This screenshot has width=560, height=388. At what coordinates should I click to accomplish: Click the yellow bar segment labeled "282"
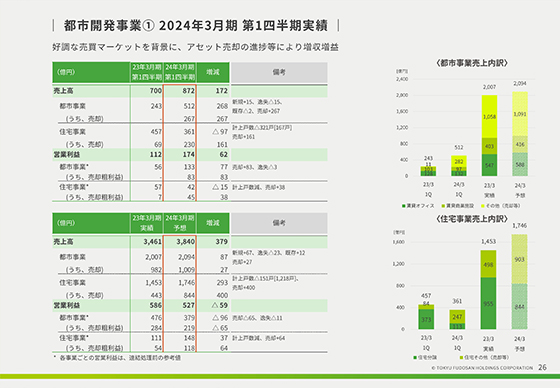459,161
